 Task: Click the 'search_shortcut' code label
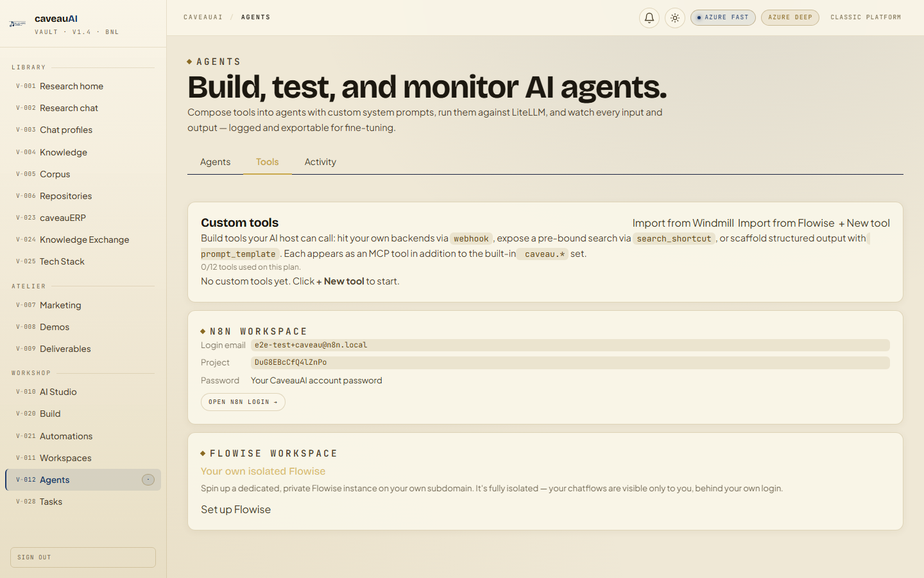click(674, 238)
